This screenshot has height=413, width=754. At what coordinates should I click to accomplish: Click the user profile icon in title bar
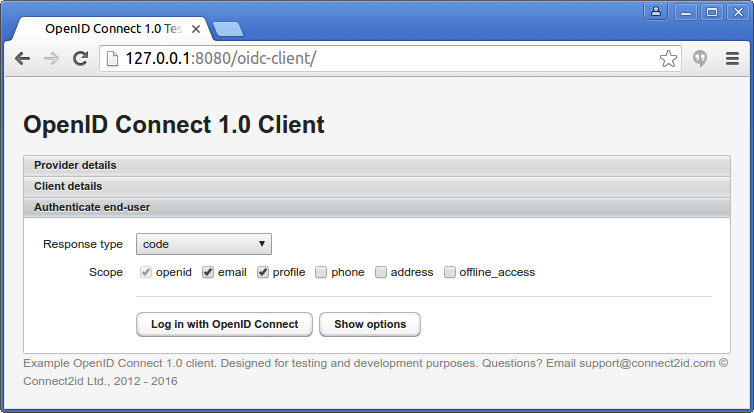(x=656, y=12)
